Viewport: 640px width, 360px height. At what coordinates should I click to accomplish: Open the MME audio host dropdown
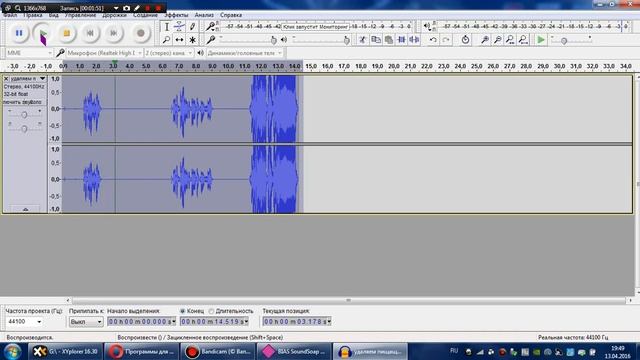29,53
